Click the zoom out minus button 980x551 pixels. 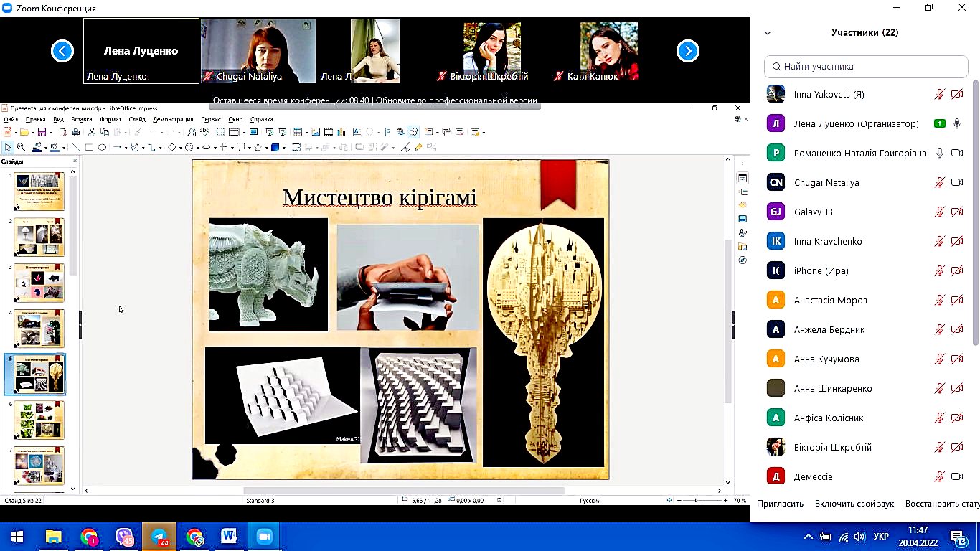pos(679,500)
